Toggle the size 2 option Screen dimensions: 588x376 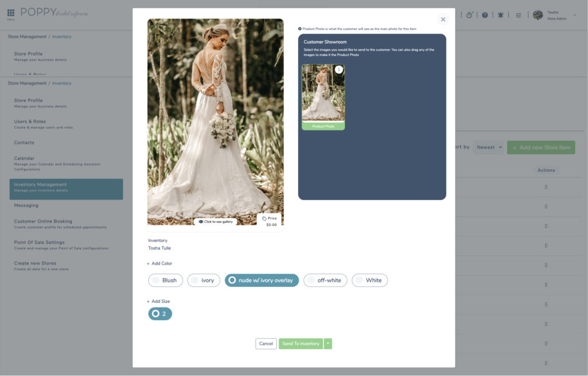point(160,314)
